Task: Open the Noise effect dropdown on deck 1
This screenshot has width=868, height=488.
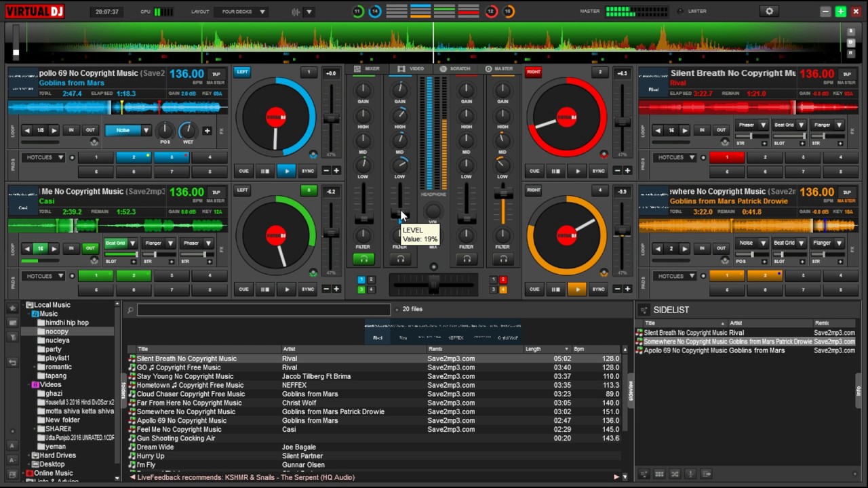Action: coord(146,130)
